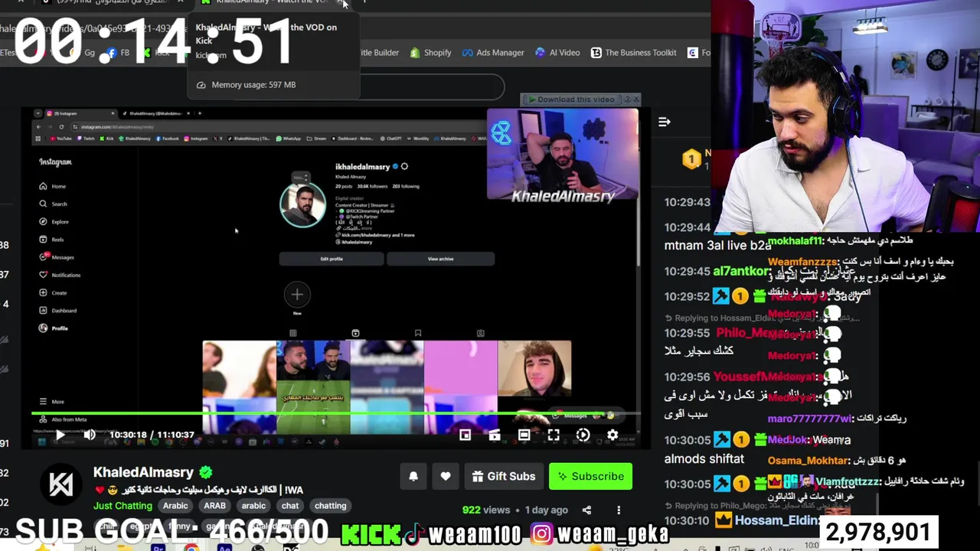Toggle the notification bell for the channel
This screenshot has width=980, height=551.
coord(413,476)
